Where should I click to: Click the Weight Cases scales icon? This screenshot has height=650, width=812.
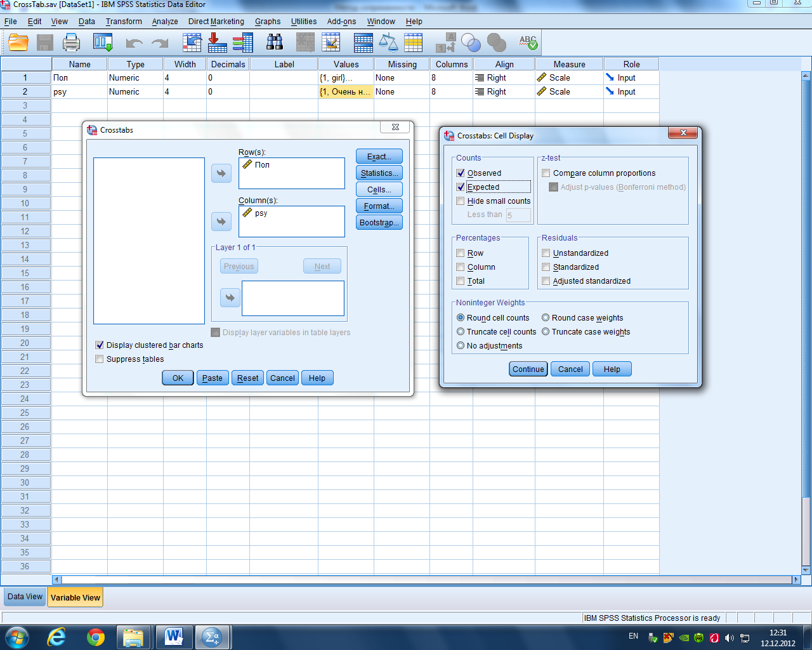pos(388,43)
